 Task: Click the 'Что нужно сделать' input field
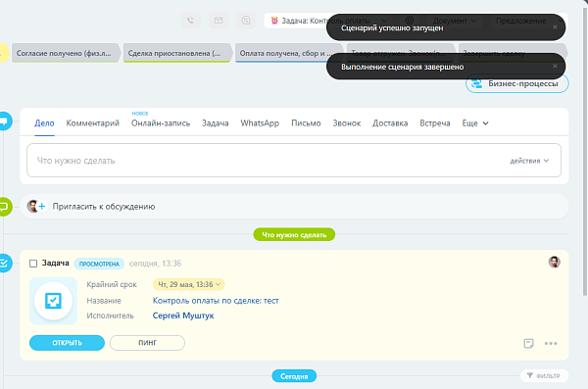click(294, 160)
